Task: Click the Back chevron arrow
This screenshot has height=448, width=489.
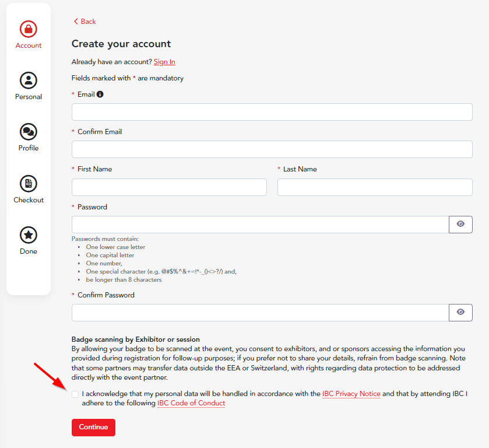Action: (76, 22)
